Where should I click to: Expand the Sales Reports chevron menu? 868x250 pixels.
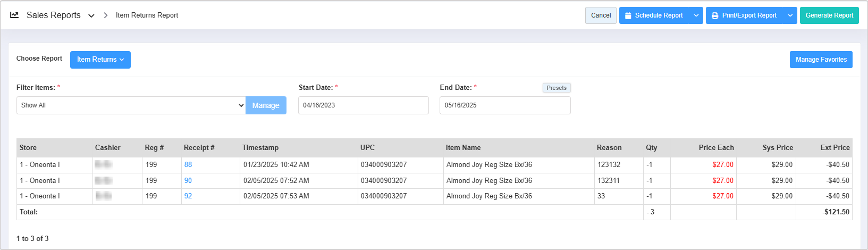[x=91, y=16]
